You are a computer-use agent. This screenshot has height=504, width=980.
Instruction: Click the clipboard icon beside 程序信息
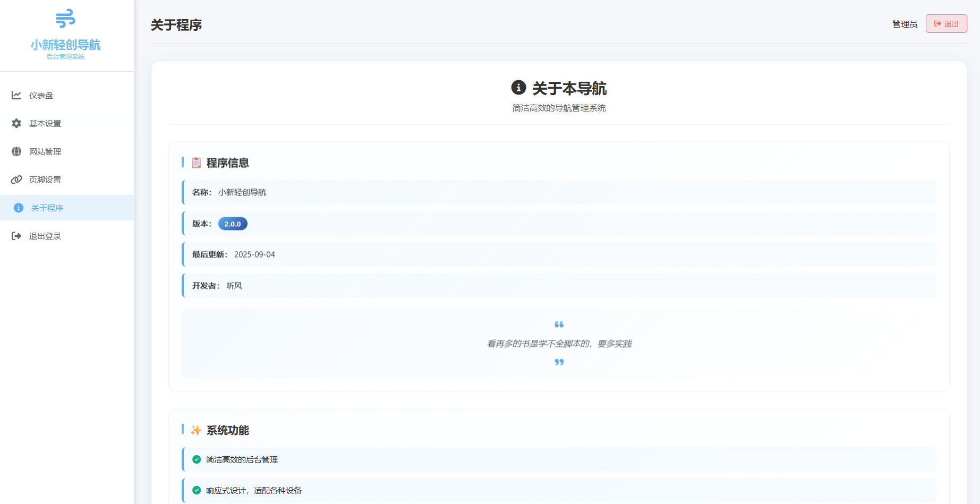point(197,163)
